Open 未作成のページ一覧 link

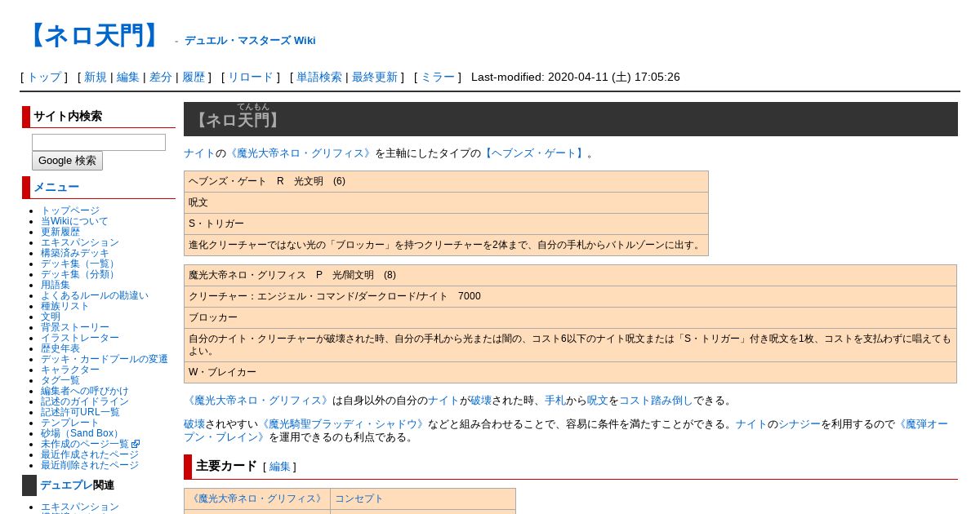[x=85, y=444]
